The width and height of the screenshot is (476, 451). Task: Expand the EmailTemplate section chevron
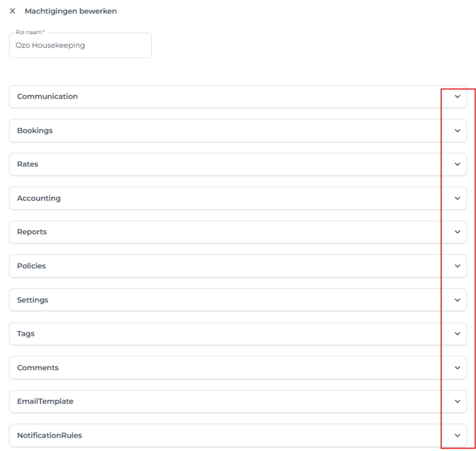pos(457,401)
